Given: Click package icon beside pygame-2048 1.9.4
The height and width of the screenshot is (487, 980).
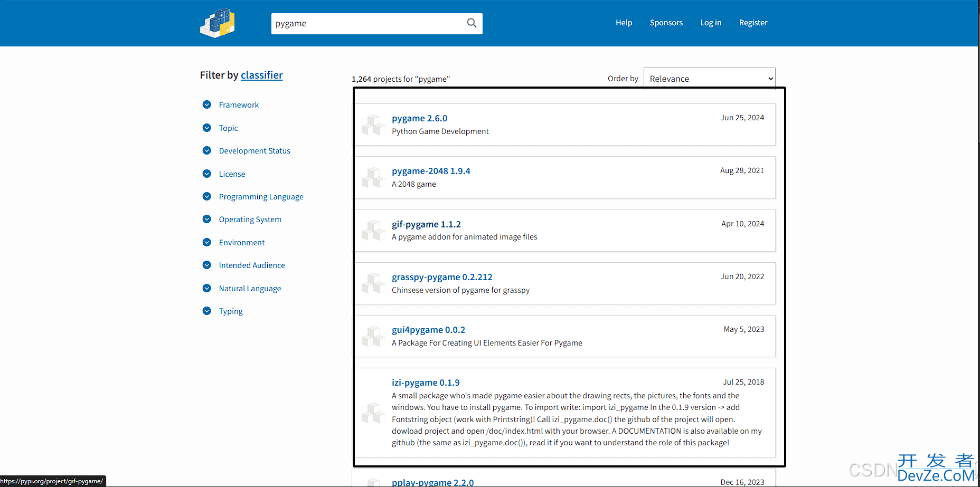Looking at the screenshot, I should 373,177.
